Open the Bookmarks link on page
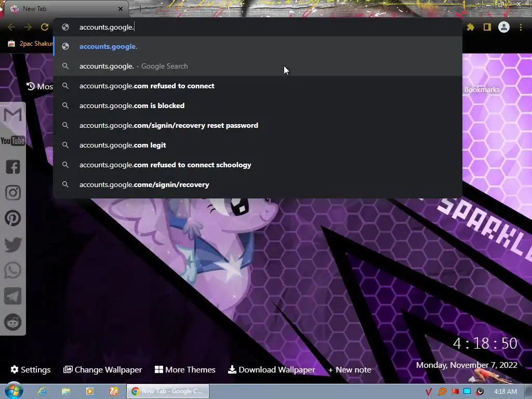 tap(482, 89)
